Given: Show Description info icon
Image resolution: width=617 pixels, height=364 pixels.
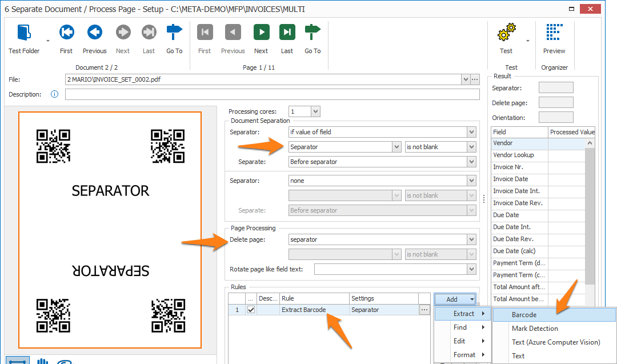Looking at the screenshot, I should [x=55, y=94].
